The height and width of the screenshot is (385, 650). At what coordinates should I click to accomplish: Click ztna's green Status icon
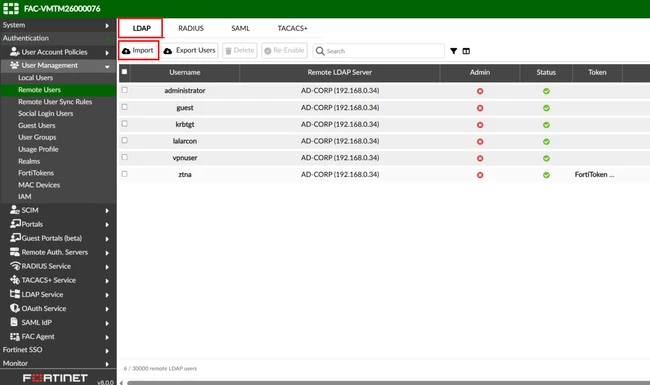tap(546, 175)
